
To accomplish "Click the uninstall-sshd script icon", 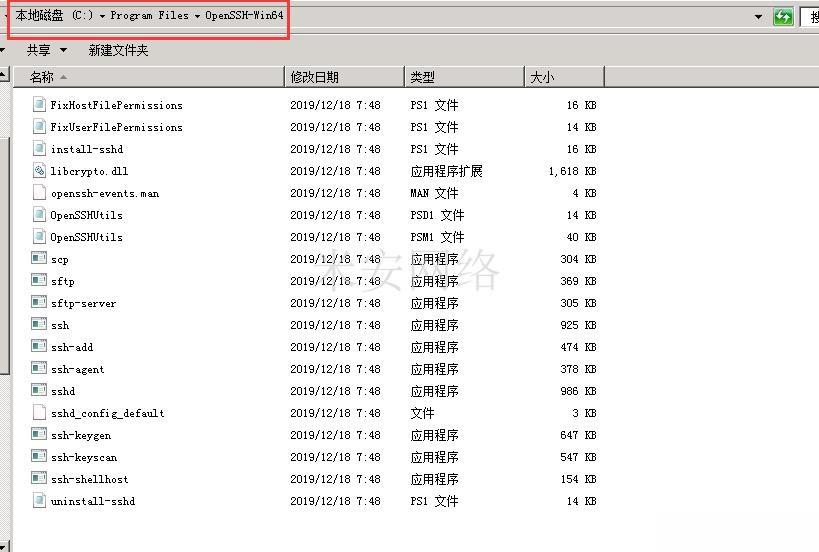I will [x=39, y=500].
